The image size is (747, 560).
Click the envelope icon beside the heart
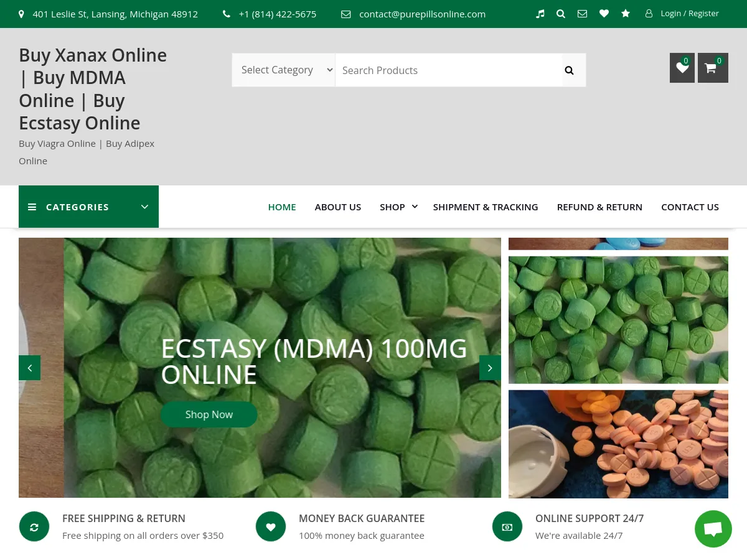coord(582,14)
